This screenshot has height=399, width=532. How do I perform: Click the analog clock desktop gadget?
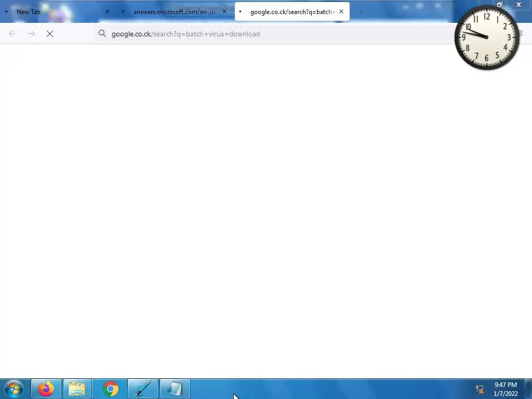pyautogui.click(x=487, y=37)
